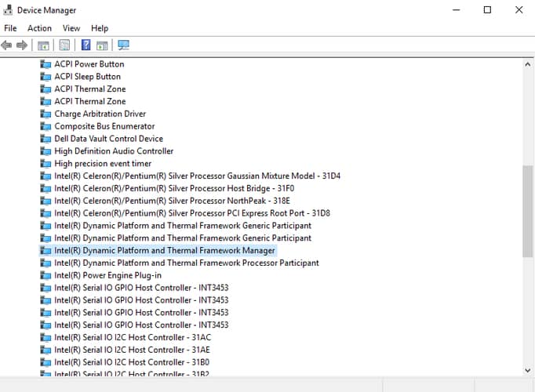This screenshot has height=392, width=535.
Task: Click icon beside Thermal Framework Manager entry
Action: (x=45, y=251)
